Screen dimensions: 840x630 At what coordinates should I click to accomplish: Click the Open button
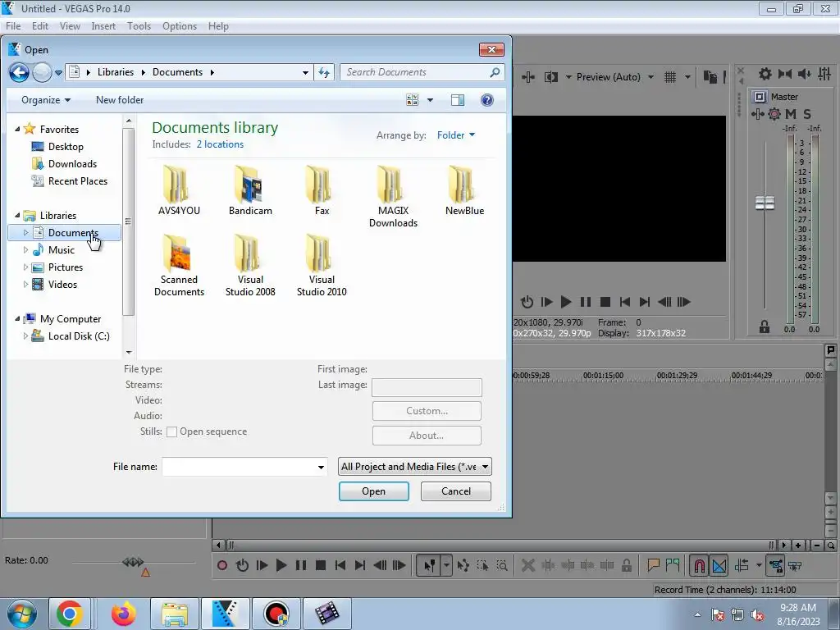click(x=373, y=491)
